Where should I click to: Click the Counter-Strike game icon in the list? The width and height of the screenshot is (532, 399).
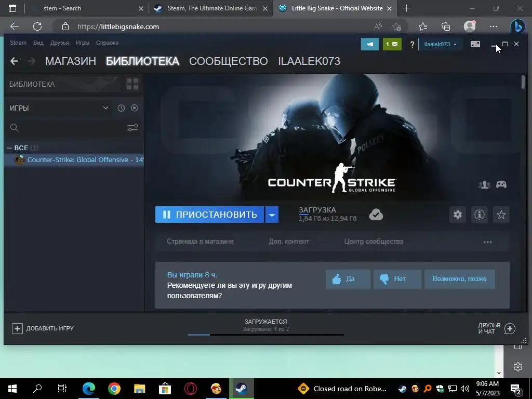tap(20, 160)
